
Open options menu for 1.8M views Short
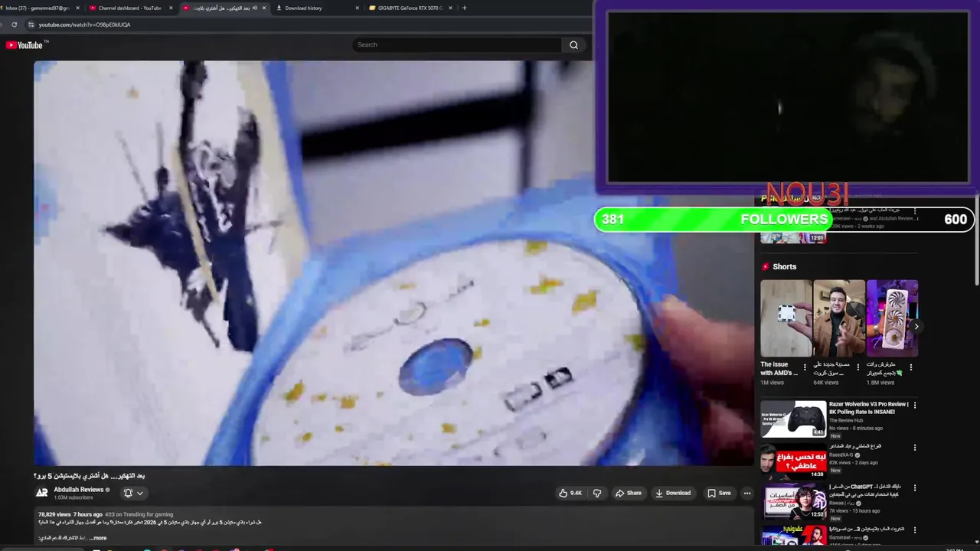pyautogui.click(x=910, y=367)
